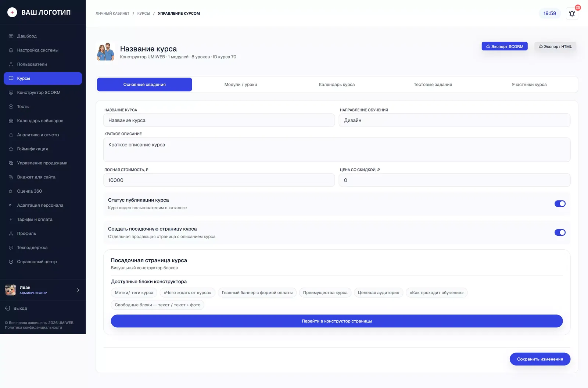Click Перейти в конструктор страницы button
The height and width of the screenshot is (388, 588).
point(337,321)
